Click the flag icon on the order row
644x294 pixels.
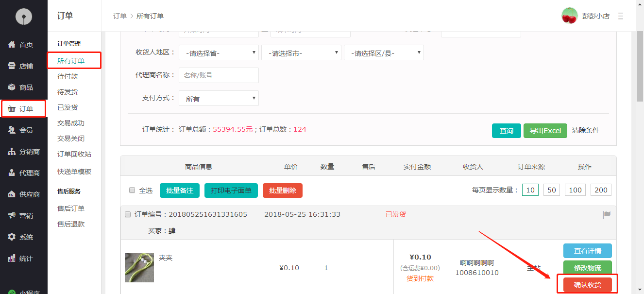point(606,214)
